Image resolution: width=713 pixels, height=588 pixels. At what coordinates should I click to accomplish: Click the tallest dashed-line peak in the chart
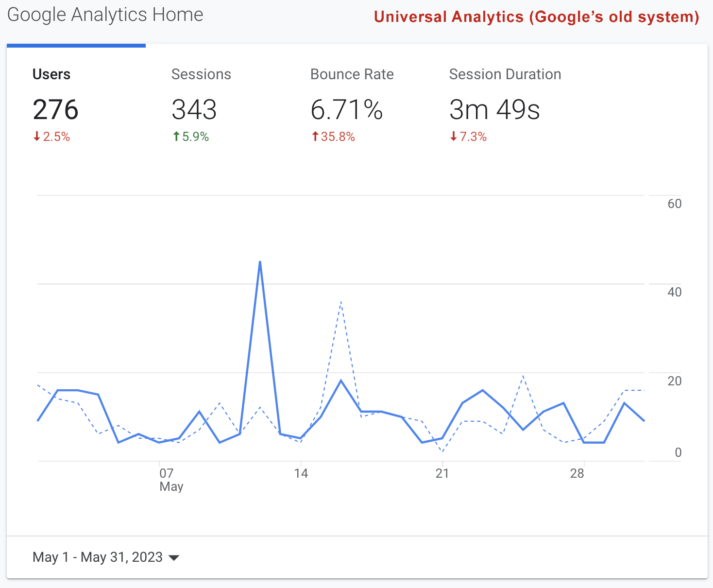pyautogui.click(x=341, y=302)
